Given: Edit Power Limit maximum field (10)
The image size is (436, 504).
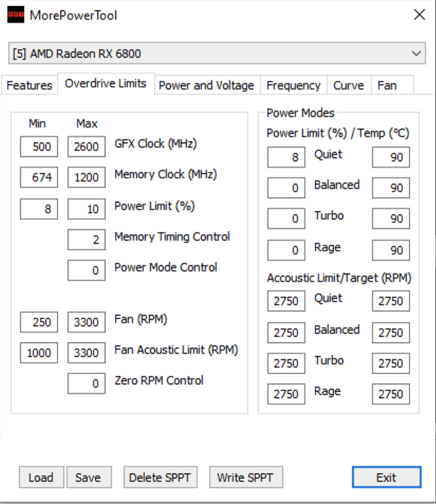Looking at the screenshot, I should (x=86, y=209).
